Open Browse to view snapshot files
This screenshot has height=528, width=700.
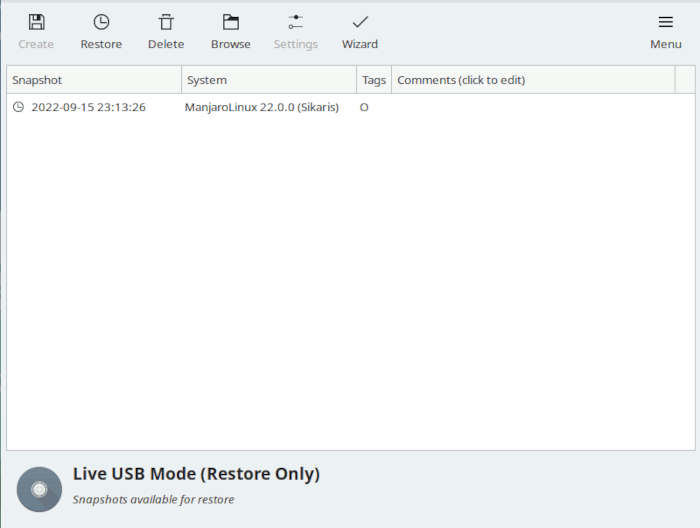click(x=231, y=22)
